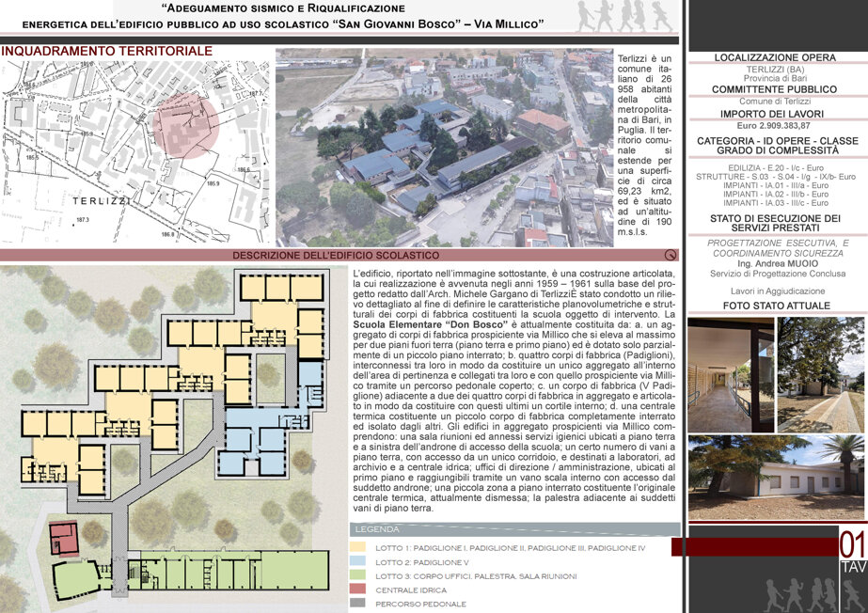The width and height of the screenshot is (868, 613).
Task: Click the red Centrale Idrica legend swatch
Action: pyautogui.click(x=357, y=589)
